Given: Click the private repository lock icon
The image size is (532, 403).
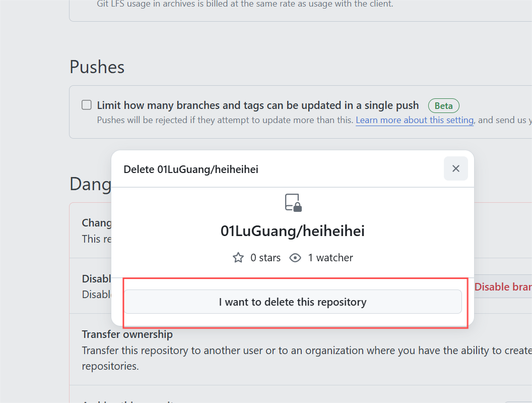Looking at the screenshot, I should 293,203.
